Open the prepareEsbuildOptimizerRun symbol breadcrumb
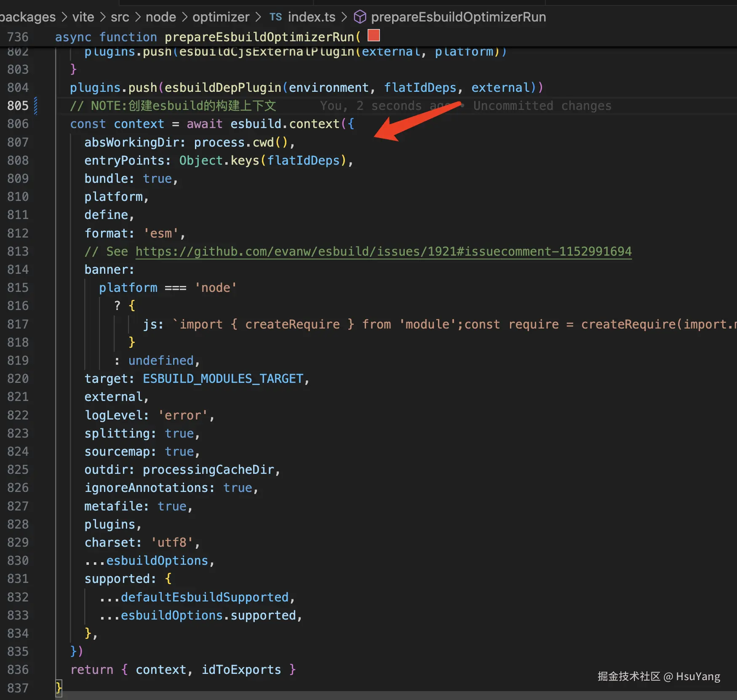This screenshot has width=737, height=700. tap(458, 17)
